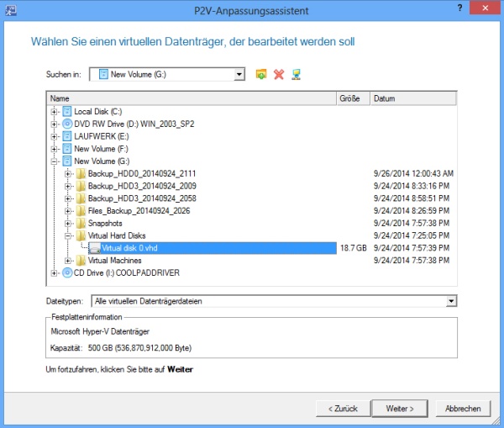This screenshot has height=428, width=504.
Task: Click the New Volume (G:) tree drive icon
Action: 67,161
